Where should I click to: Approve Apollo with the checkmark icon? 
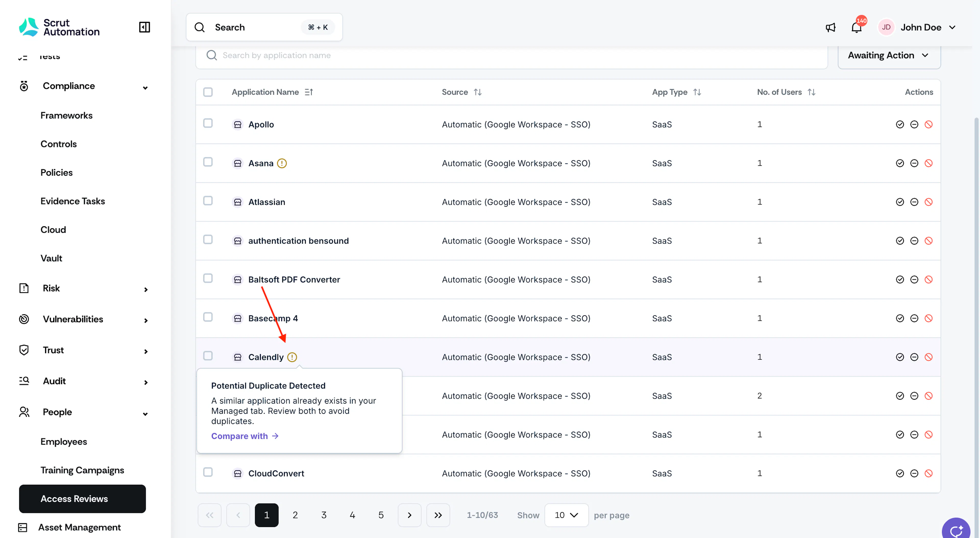900,124
